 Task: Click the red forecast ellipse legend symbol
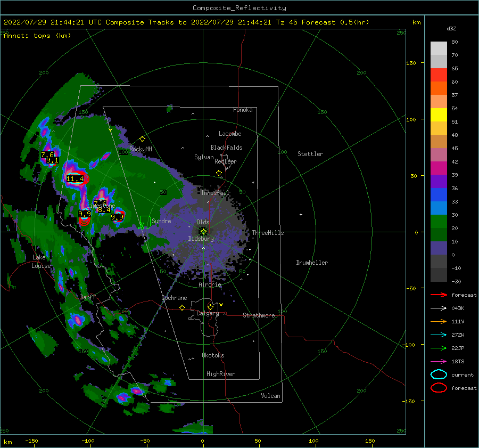[439, 388]
